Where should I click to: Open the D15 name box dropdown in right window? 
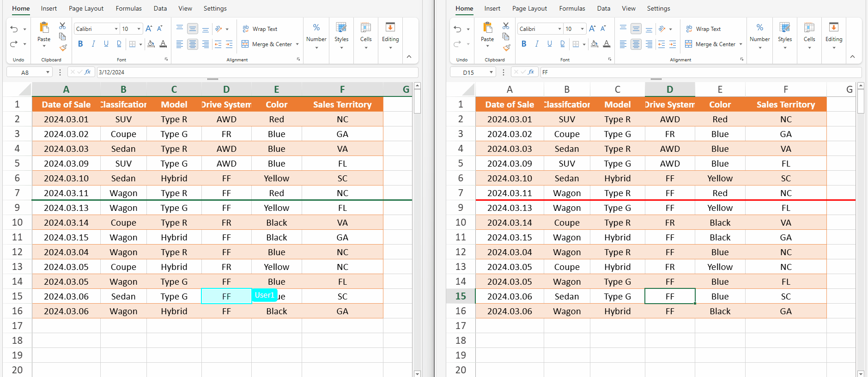click(491, 72)
